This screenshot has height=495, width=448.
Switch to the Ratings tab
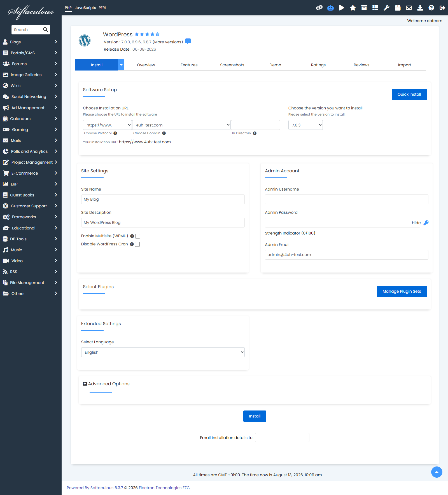coord(318,65)
